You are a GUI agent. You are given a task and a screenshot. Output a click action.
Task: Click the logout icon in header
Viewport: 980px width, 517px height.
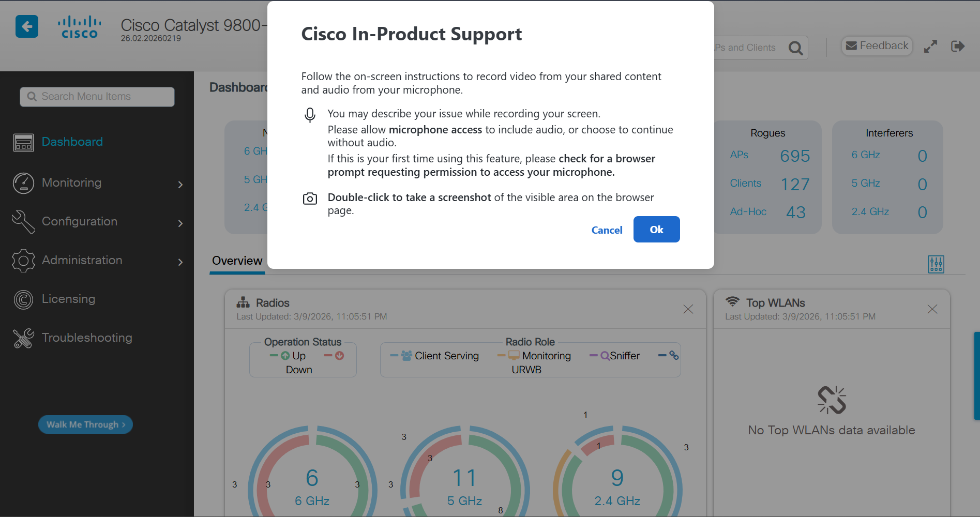coord(957,47)
